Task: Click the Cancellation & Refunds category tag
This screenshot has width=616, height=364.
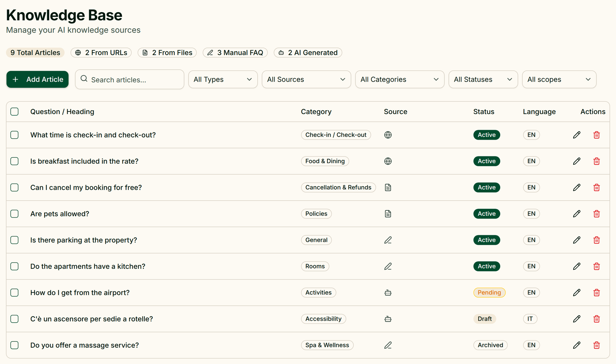Action: 338,187
